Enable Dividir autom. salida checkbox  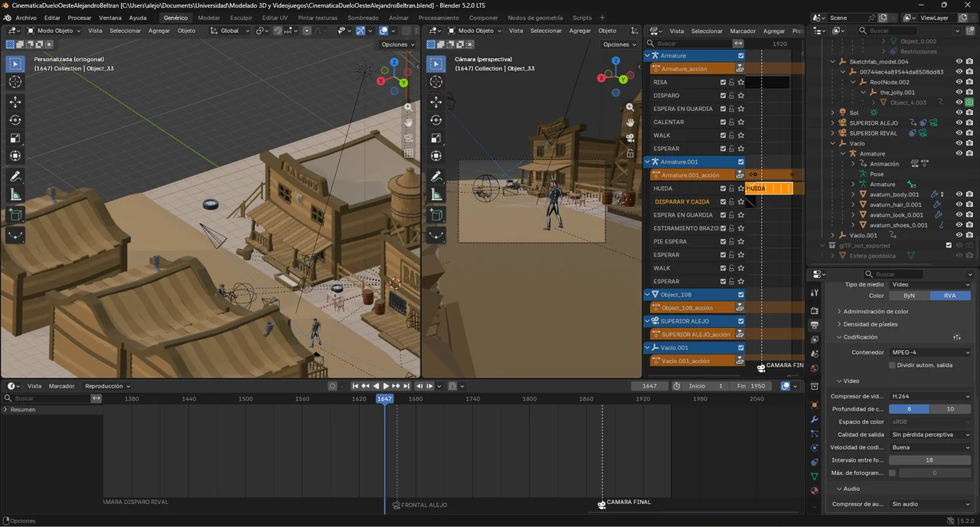coord(892,365)
